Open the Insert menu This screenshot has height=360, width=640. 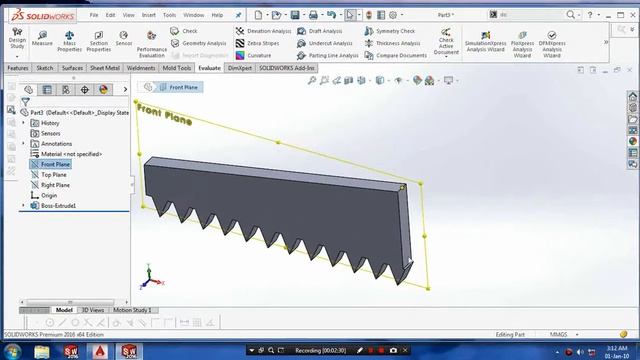pos(149,15)
